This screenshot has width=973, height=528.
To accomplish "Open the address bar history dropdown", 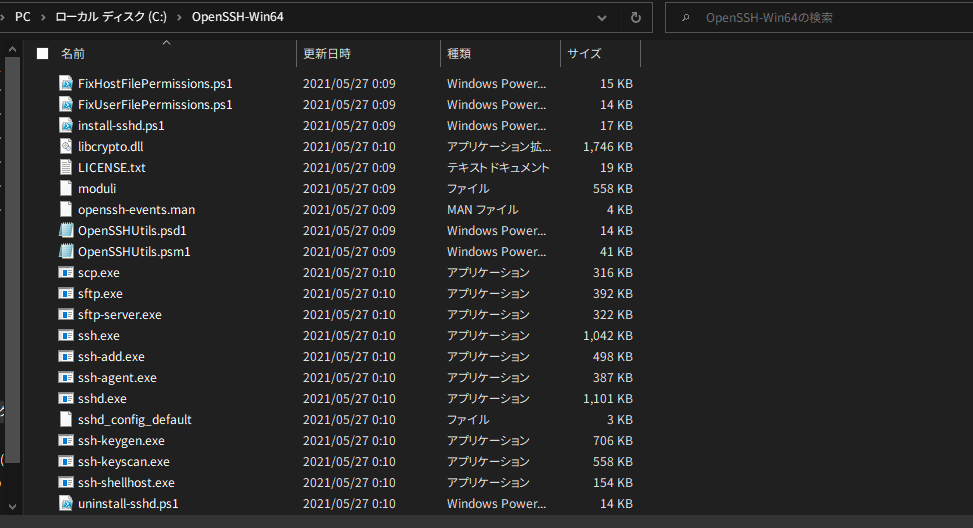I will click(x=601, y=17).
